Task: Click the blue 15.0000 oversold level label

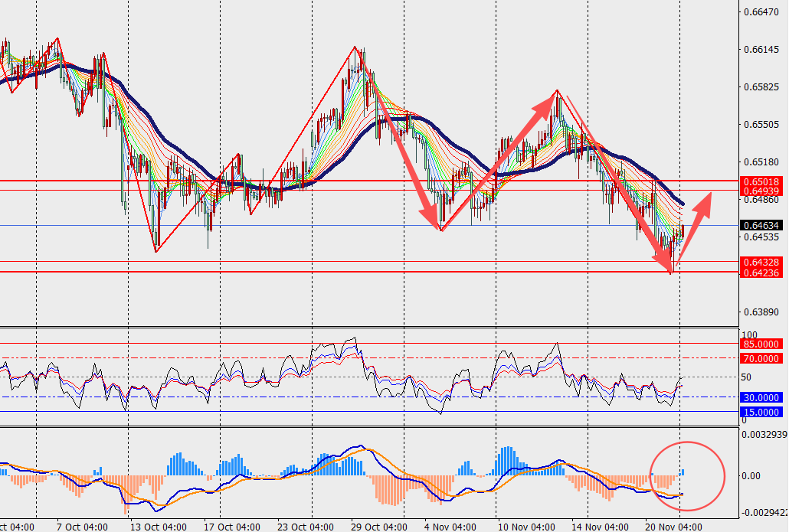Action: click(x=760, y=412)
